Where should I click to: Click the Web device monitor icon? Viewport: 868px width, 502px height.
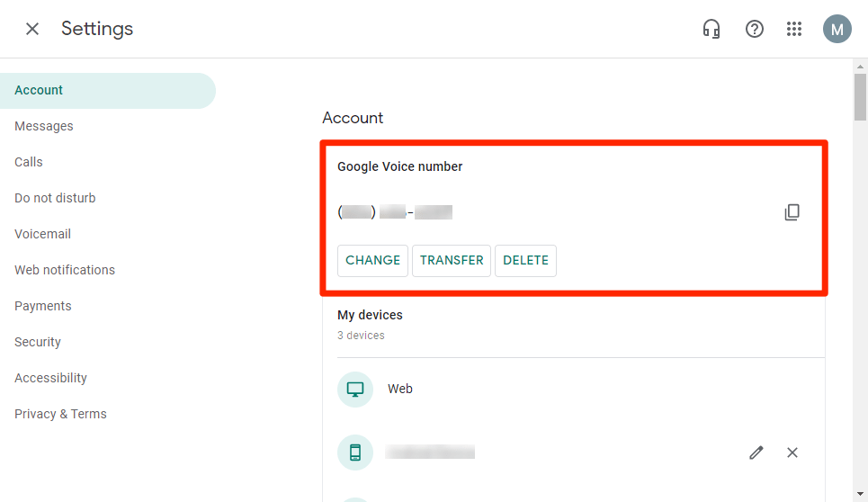click(355, 389)
